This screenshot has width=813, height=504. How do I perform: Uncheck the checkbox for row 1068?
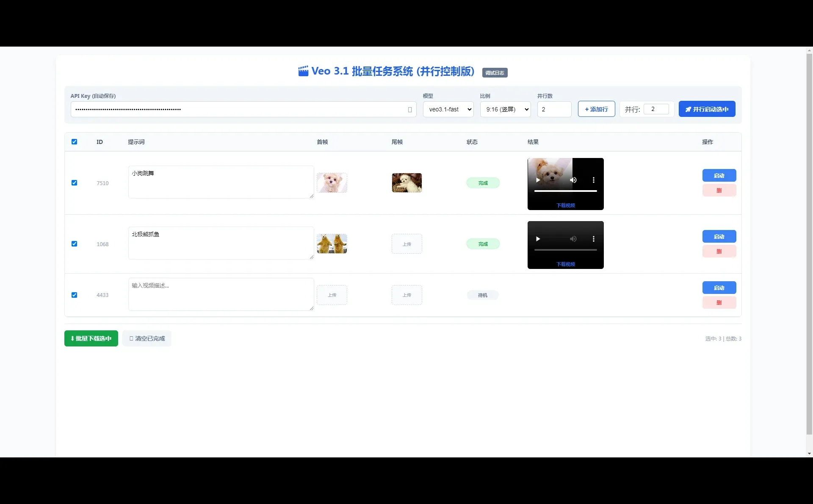(x=74, y=244)
